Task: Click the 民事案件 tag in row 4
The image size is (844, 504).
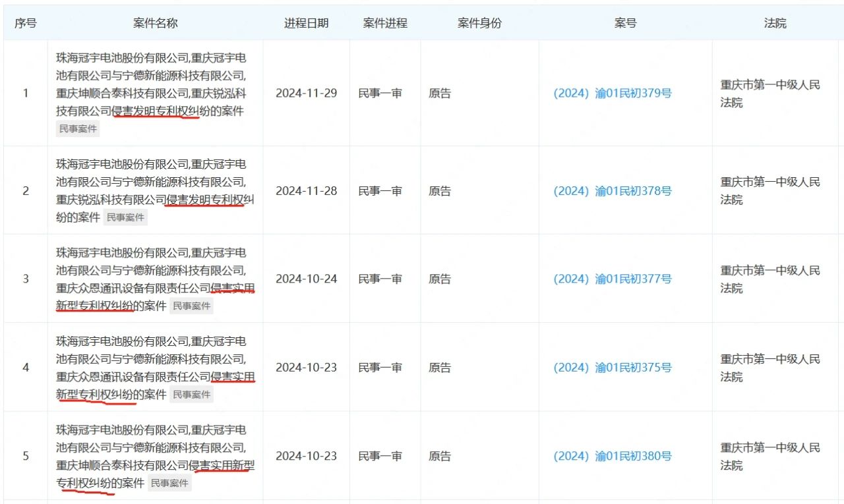Action: 191,394
